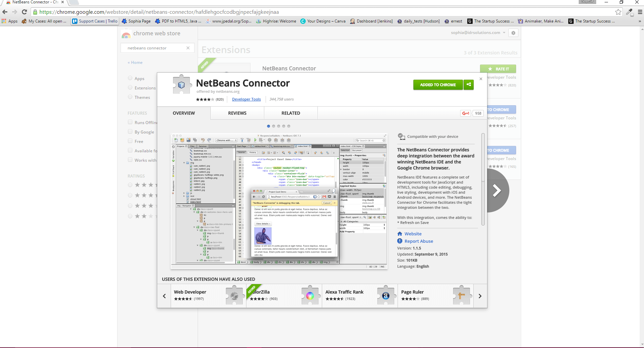Show previous related extensions with left arrow
The height and width of the screenshot is (348, 644).
coord(164,296)
